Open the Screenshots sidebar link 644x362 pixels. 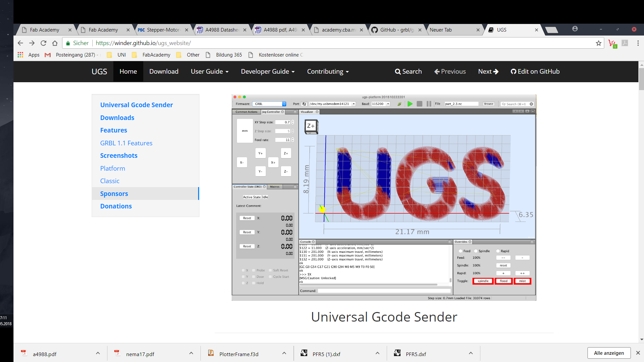click(x=119, y=156)
